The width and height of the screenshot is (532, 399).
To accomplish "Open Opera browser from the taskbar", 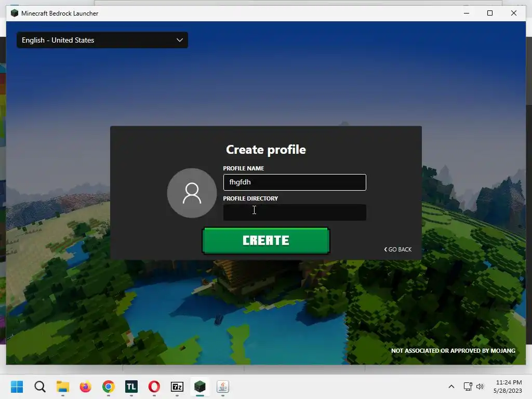I will click(154, 387).
